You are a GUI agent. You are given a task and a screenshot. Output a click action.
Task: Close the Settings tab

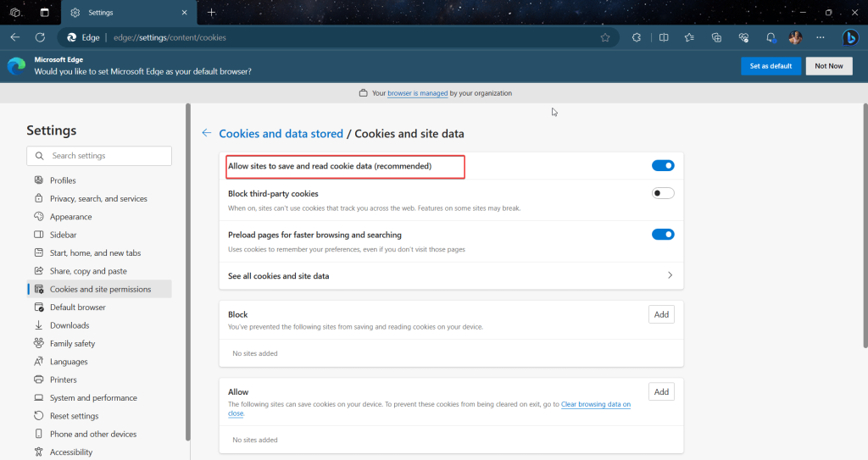[x=184, y=12]
